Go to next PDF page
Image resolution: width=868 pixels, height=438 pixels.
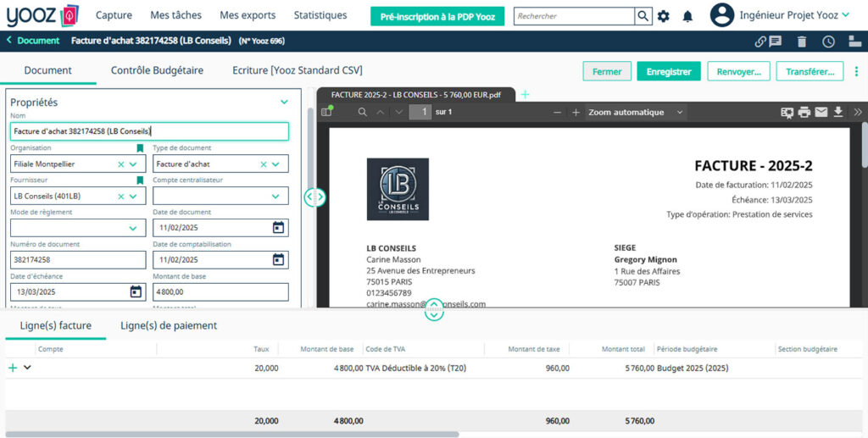coord(399,112)
